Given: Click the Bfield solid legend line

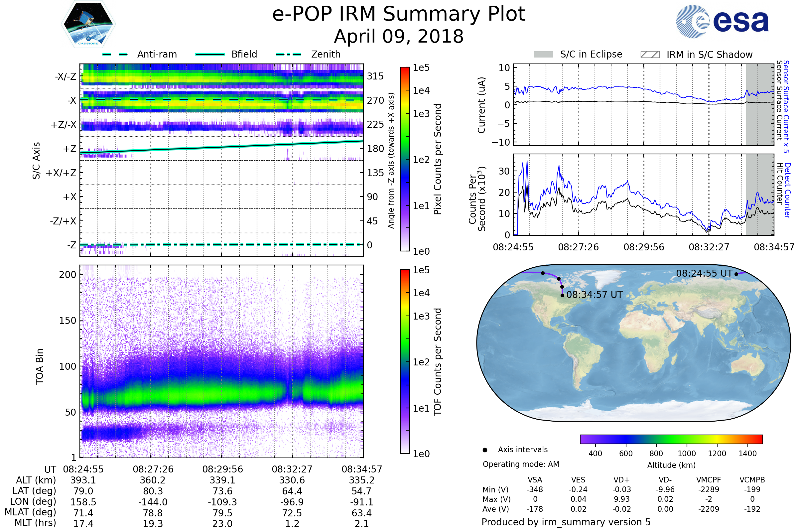Looking at the screenshot, I should tap(210, 54).
